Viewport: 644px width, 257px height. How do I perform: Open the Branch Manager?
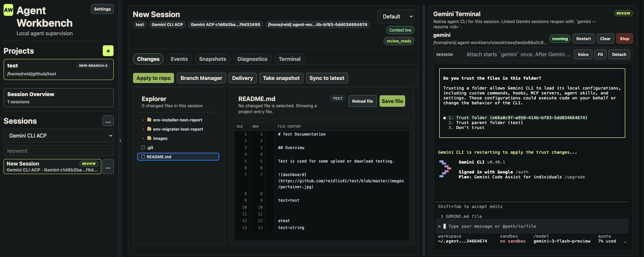[x=201, y=78]
